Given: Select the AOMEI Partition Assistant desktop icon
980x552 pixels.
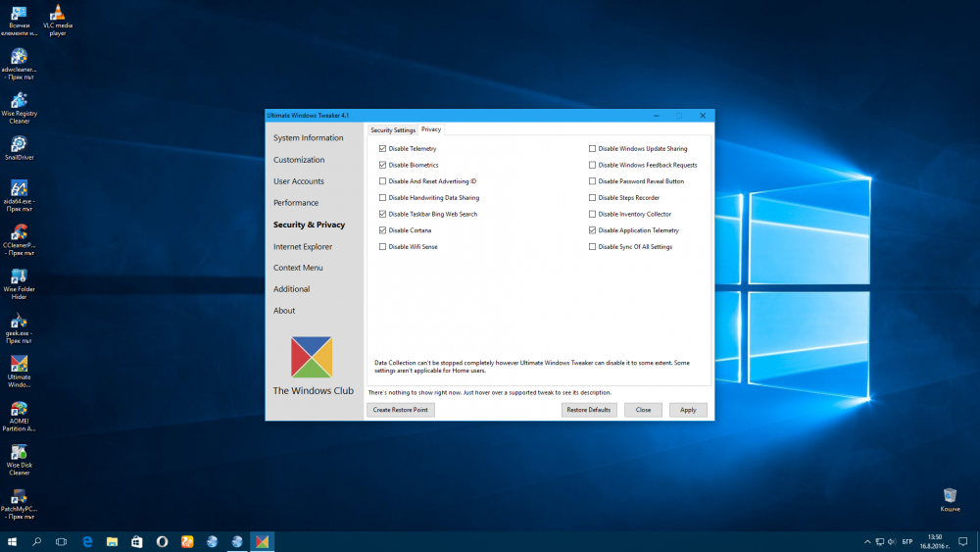Looking at the screenshot, I should point(19,416).
